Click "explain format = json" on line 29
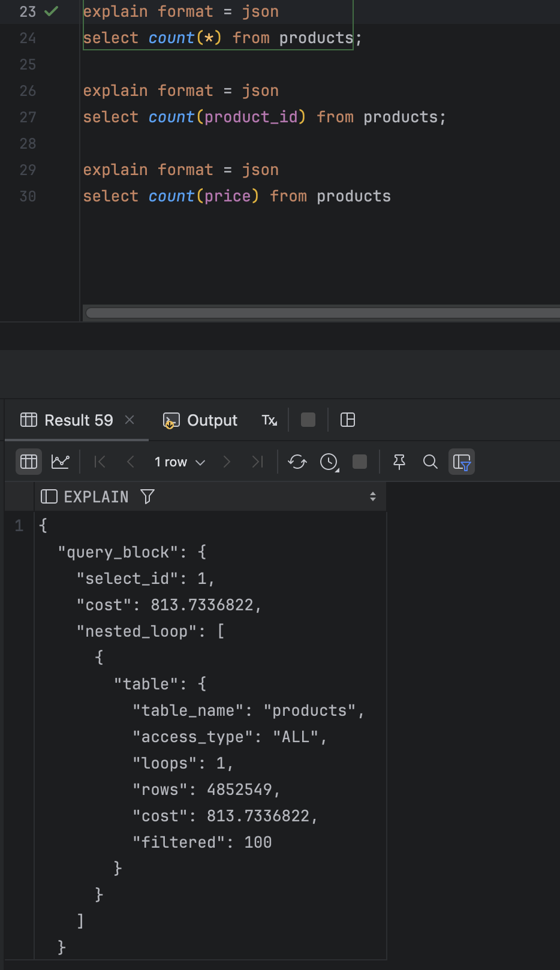This screenshot has width=560, height=970. point(181,170)
